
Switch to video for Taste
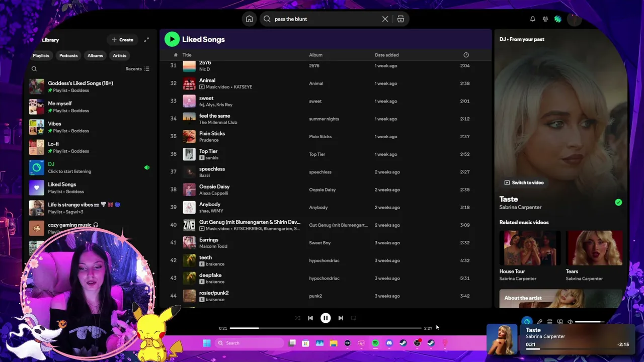[x=524, y=183]
